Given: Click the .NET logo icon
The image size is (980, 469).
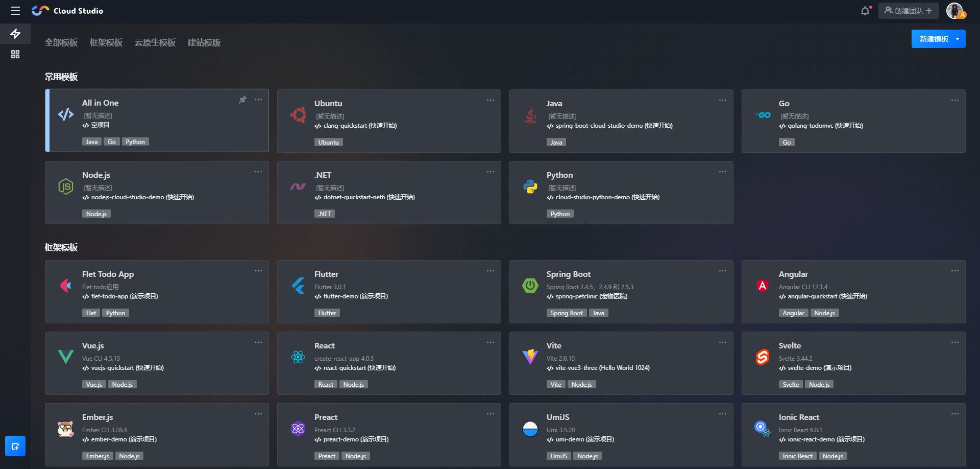Looking at the screenshot, I should pos(298,186).
